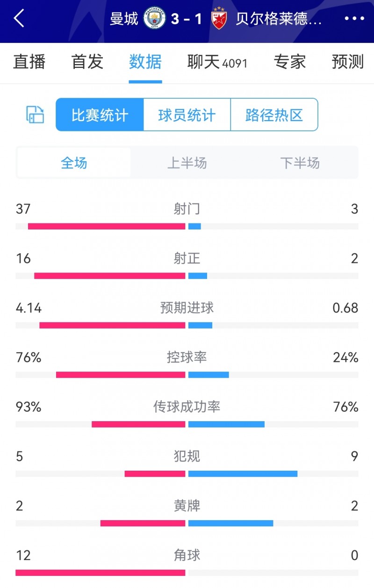Expand the 比赛统计 match statistics section
The height and width of the screenshot is (588, 374).
point(100,115)
